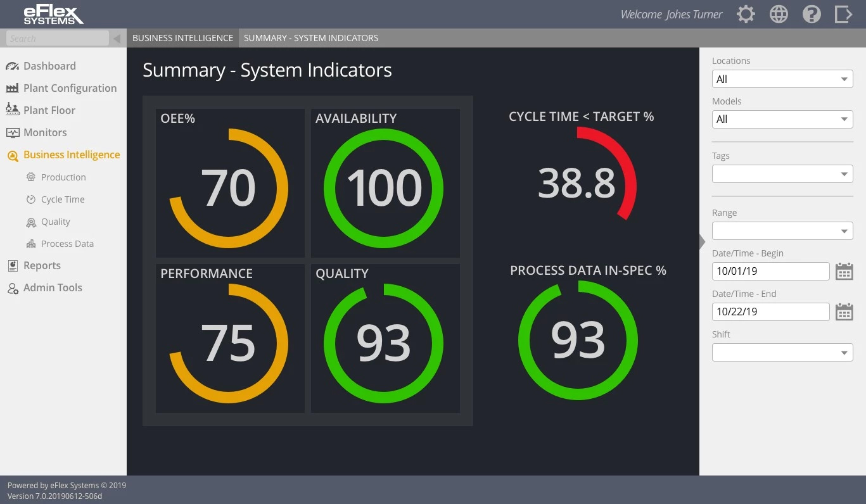Click the eFlex Systems logo

point(53,15)
